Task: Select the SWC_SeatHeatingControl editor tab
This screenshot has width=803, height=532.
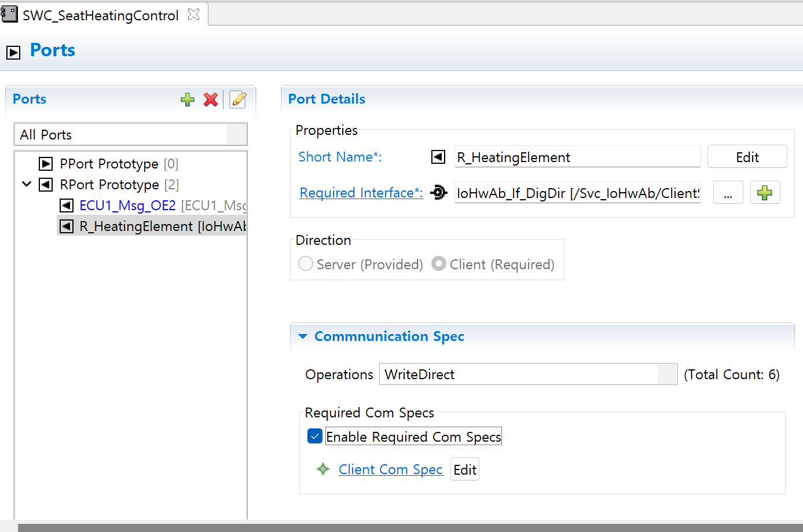Action: click(x=100, y=15)
